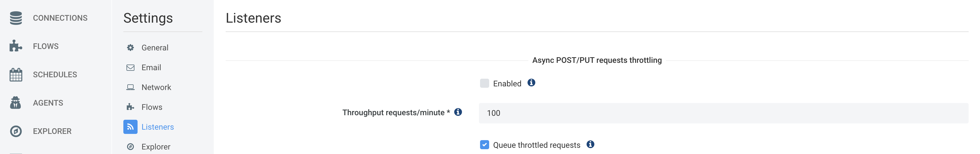Enable async request throttling checkbox

[484, 83]
